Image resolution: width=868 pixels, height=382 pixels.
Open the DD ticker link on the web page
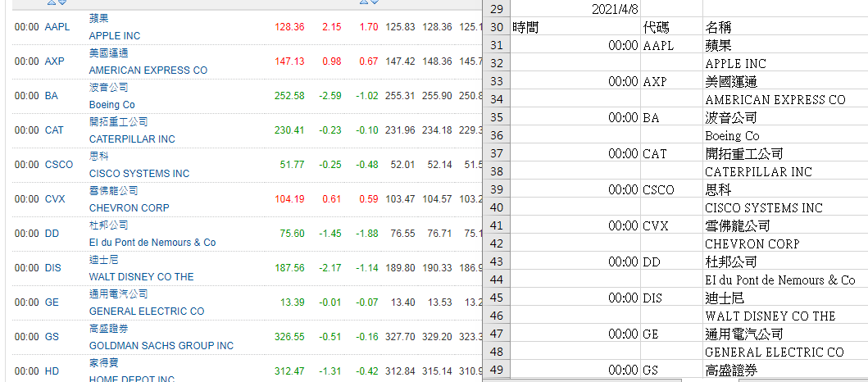tap(52, 234)
